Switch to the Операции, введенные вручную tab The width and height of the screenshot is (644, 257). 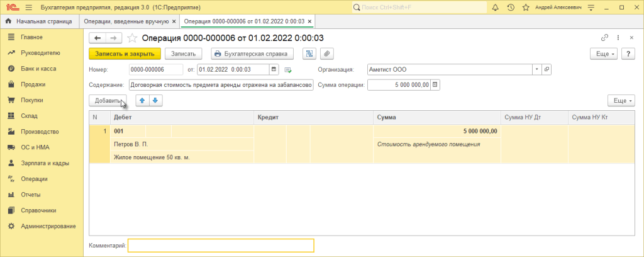[x=131, y=21]
